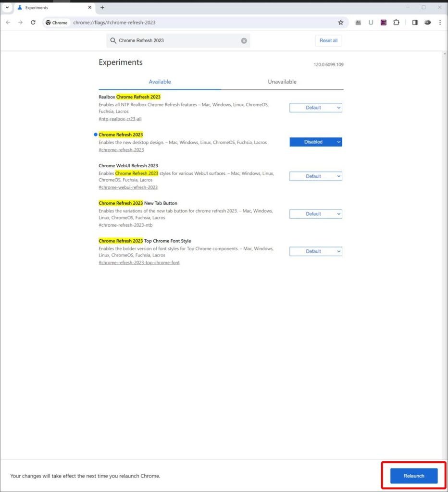
Task: Open the Chrome Refresh 2023 state dropdown
Action: click(x=315, y=142)
